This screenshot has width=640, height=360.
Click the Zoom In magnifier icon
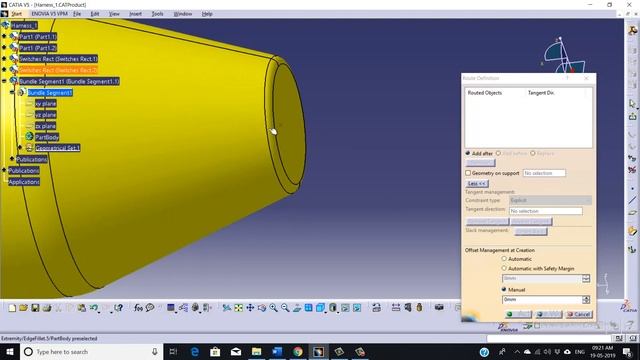(x=273, y=308)
